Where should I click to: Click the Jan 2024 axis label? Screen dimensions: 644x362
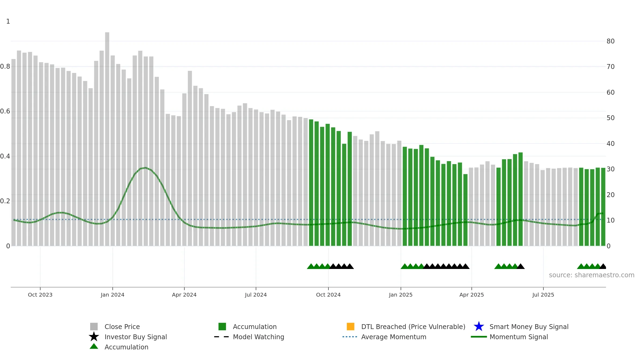click(x=112, y=295)
